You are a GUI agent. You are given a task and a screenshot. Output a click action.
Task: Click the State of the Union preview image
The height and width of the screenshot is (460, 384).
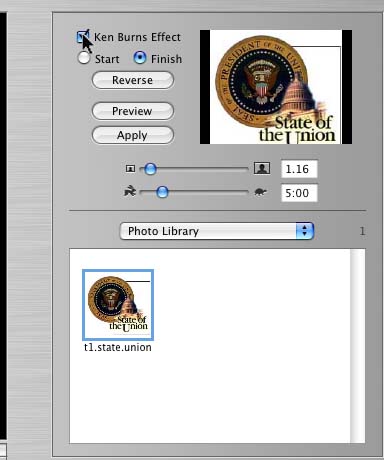276,87
